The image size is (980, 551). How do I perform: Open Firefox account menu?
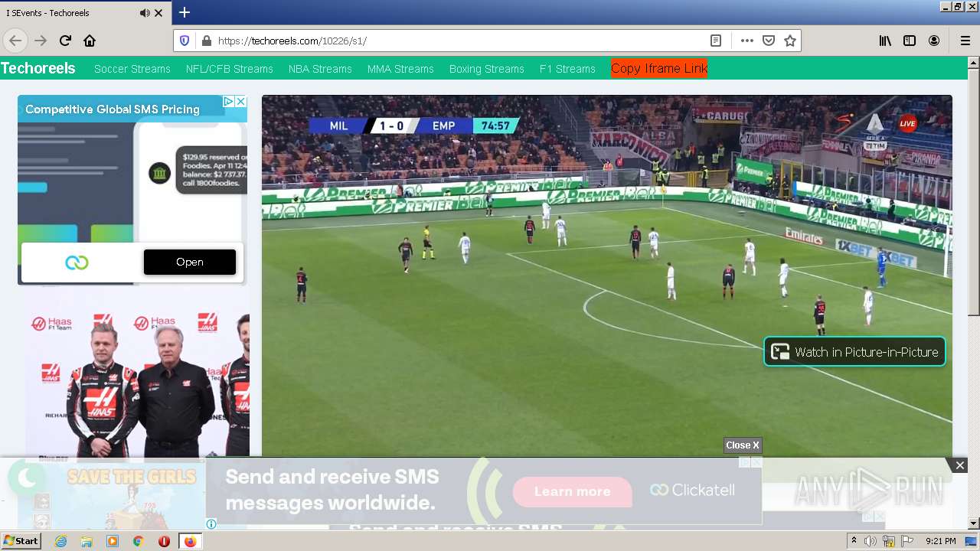tap(934, 41)
